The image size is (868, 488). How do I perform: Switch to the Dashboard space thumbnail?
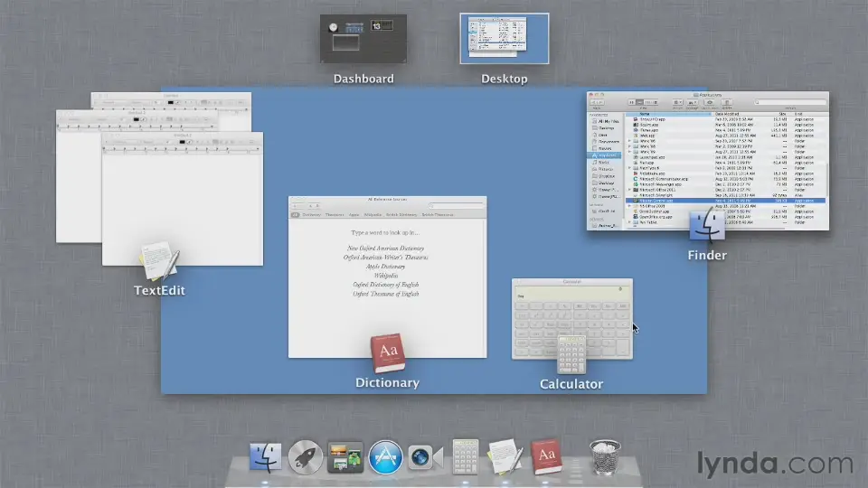point(363,39)
